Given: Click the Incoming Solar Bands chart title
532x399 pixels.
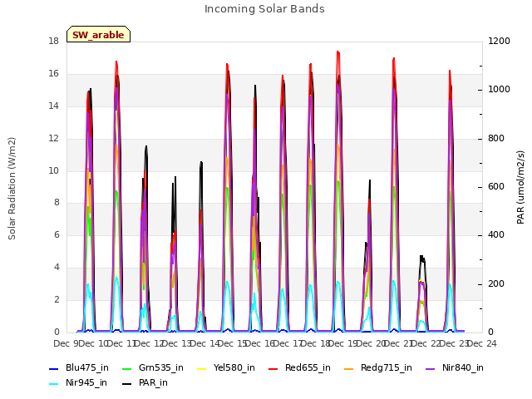Looking at the screenshot, I should (264, 9).
